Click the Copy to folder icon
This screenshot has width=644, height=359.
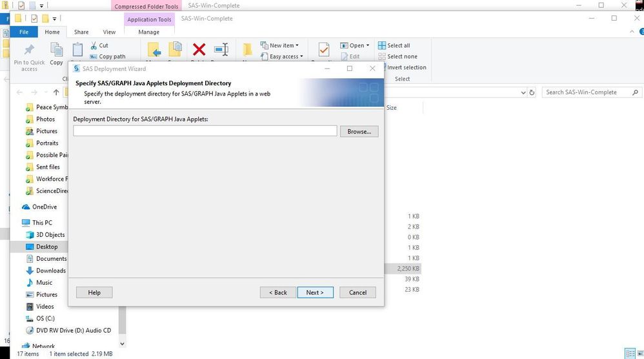click(176, 50)
